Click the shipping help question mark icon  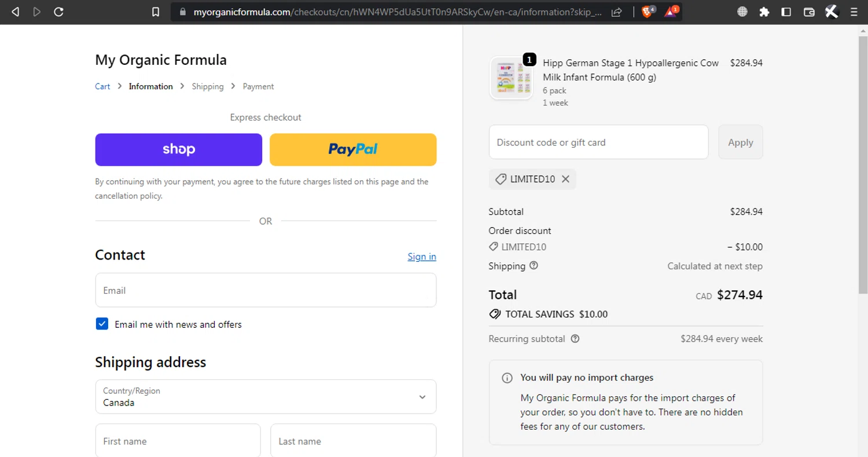point(534,265)
